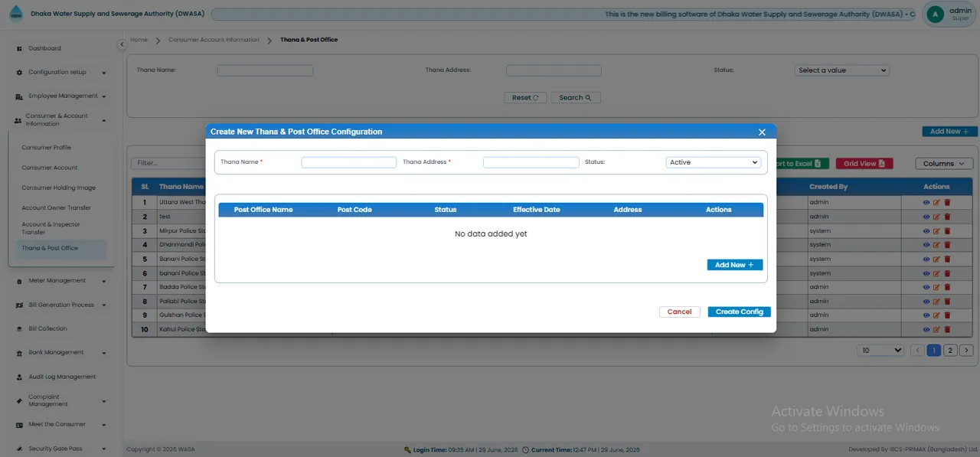Click the Add New button on the page
Image resolution: width=980 pixels, height=457 pixels.
pos(949,132)
